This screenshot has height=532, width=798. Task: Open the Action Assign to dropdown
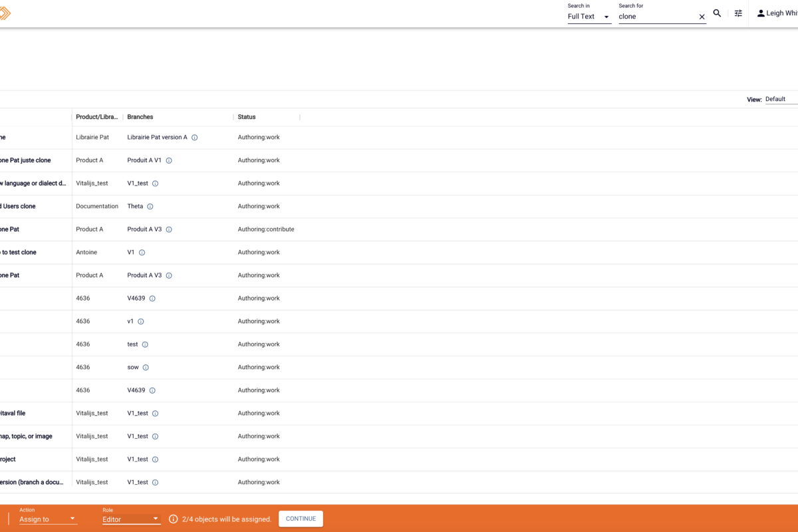[x=48, y=519]
